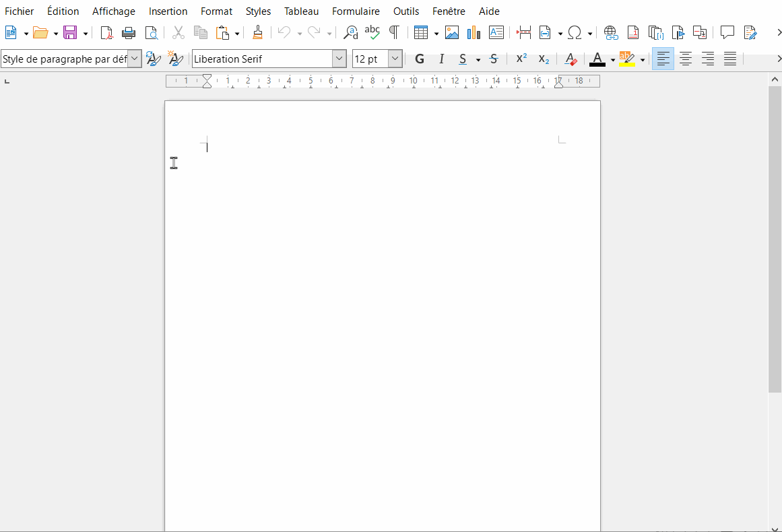The width and height of the screenshot is (782, 532).
Task: Center align text
Action: point(686,59)
